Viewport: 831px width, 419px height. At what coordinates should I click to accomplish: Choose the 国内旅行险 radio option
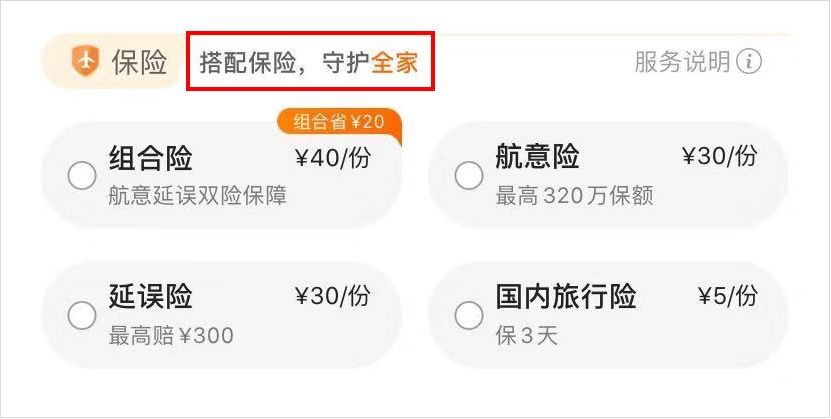point(468,316)
